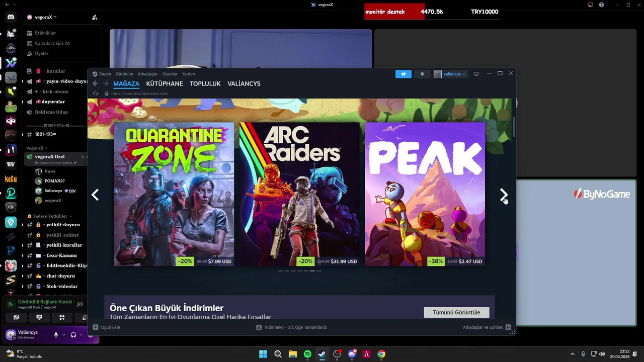Switch Steam to Big Picture mode icon
Image resolution: width=644 pixels, height=362 pixels.
tap(476, 74)
